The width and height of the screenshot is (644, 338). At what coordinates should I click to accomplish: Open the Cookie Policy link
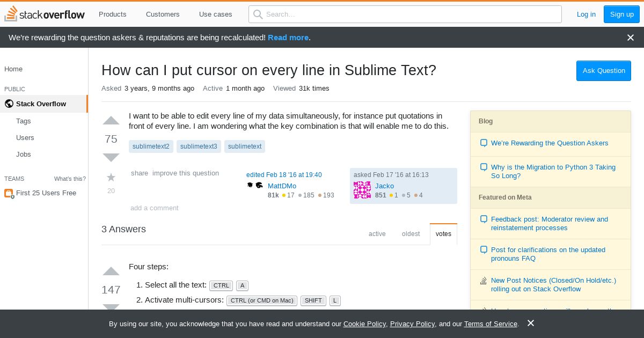(x=364, y=324)
